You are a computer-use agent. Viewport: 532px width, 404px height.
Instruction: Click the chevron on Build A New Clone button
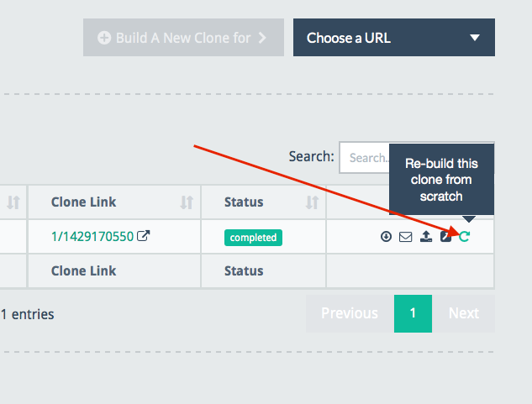point(262,38)
